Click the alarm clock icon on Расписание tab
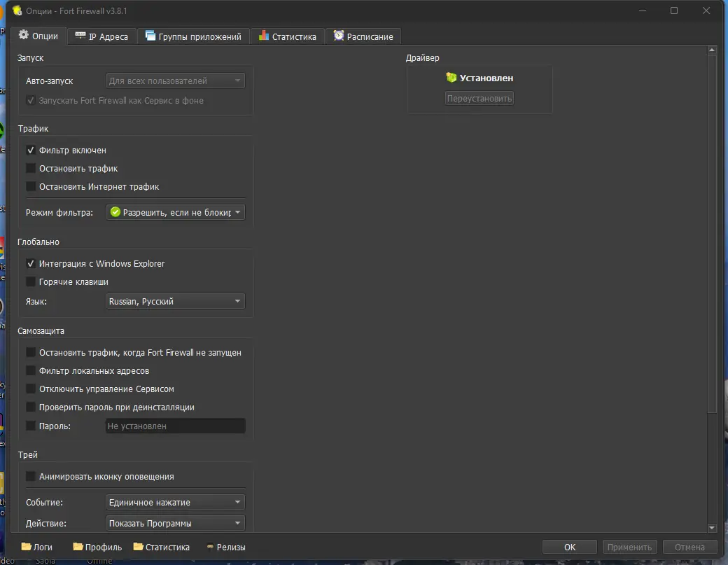Image resolution: width=728 pixels, height=565 pixels. coord(339,35)
